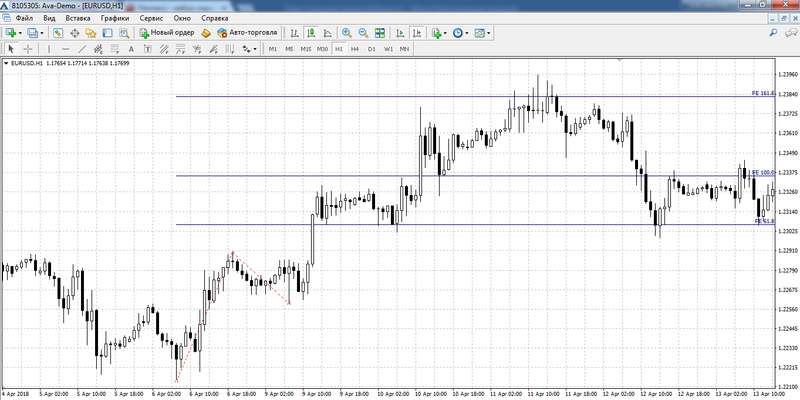800x400 pixels.
Task: Open the Графики menu
Action: coord(115,18)
